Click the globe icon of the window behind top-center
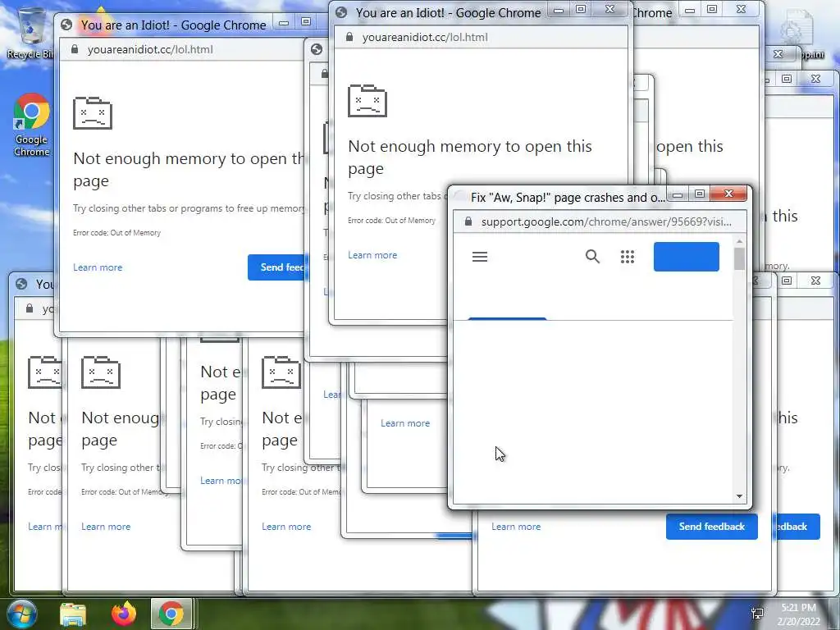 pyautogui.click(x=317, y=49)
